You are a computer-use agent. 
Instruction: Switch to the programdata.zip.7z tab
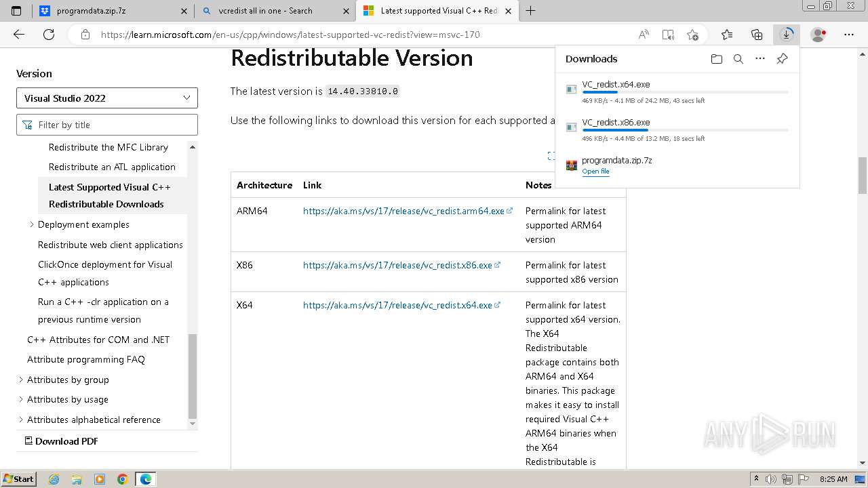click(113, 11)
